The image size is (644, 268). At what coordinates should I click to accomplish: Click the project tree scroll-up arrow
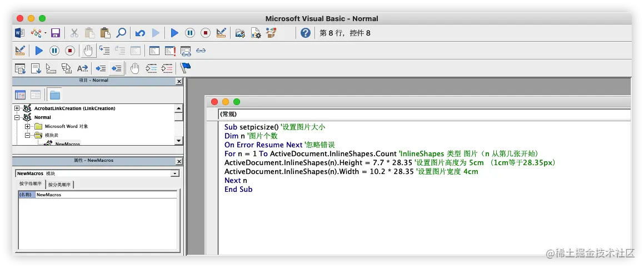pyautogui.click(x=179, y=108)
